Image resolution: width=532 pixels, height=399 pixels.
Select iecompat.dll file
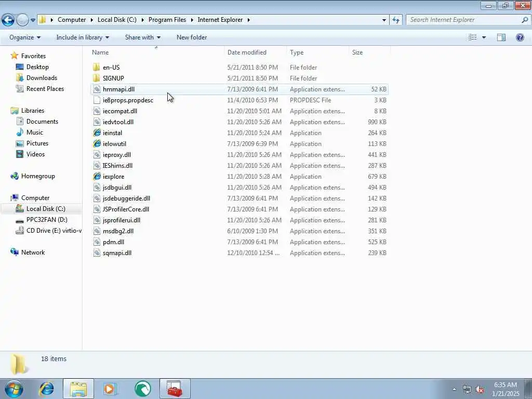(120, 111)
